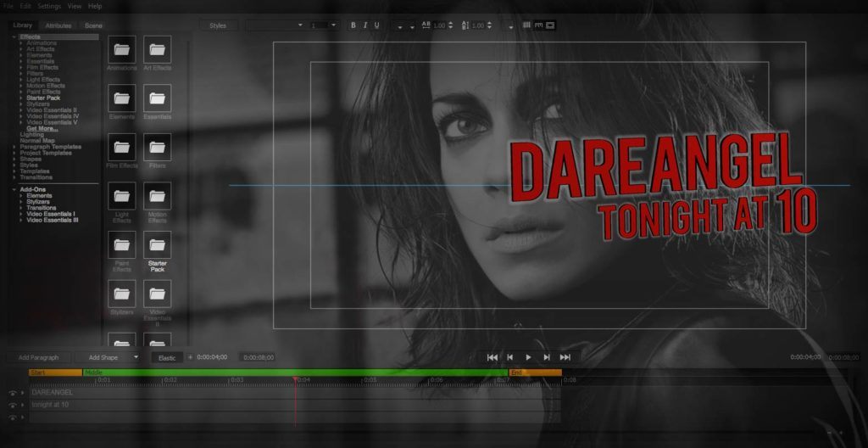The height and width of the screenshot is (448, 868).
Task: Click the Add Paragraph button
Action: coord(39,358)
